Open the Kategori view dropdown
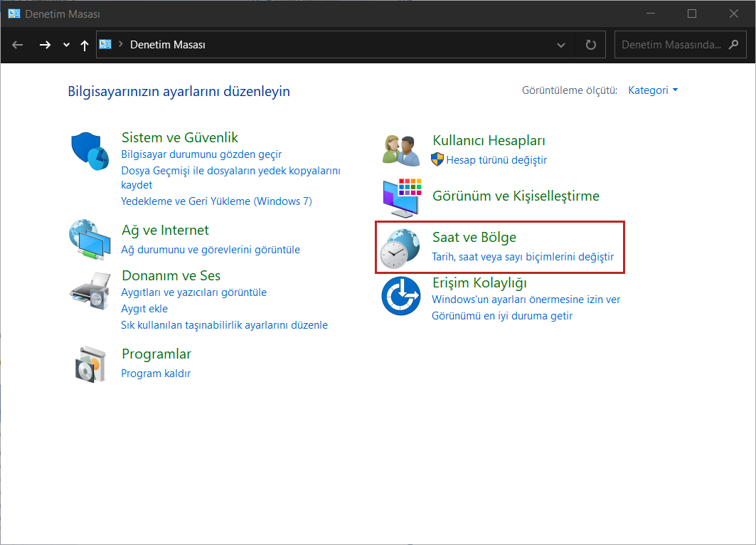 tap(653, 90)
